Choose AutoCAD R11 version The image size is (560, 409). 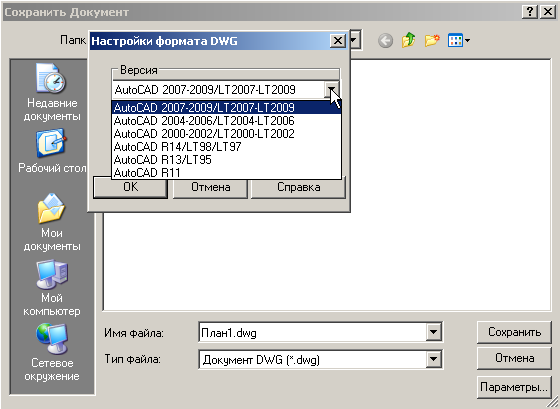point(226,173)
